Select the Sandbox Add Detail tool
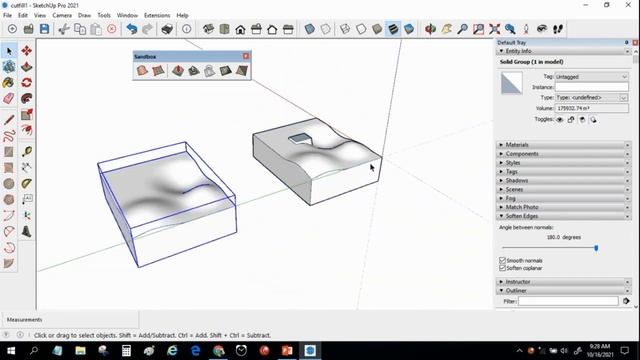This screenshot has width=640, height=360. (225, 71)
